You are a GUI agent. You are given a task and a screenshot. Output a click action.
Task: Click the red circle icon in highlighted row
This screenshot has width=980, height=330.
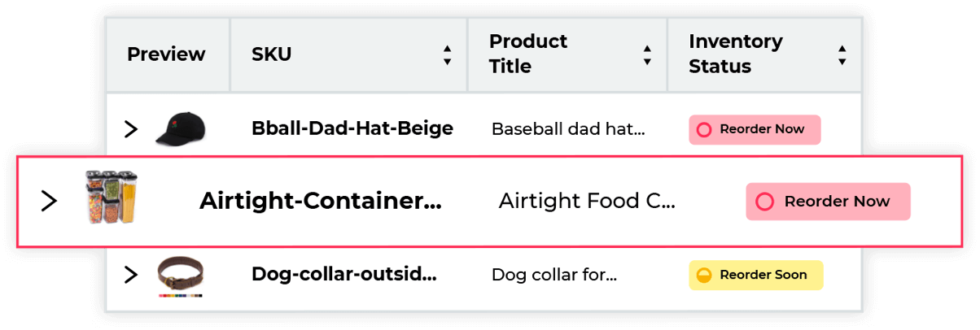(765, 202)
